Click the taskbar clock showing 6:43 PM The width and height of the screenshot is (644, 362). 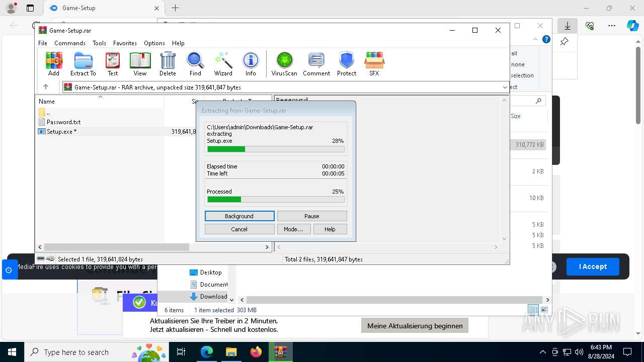pos(601,352)
